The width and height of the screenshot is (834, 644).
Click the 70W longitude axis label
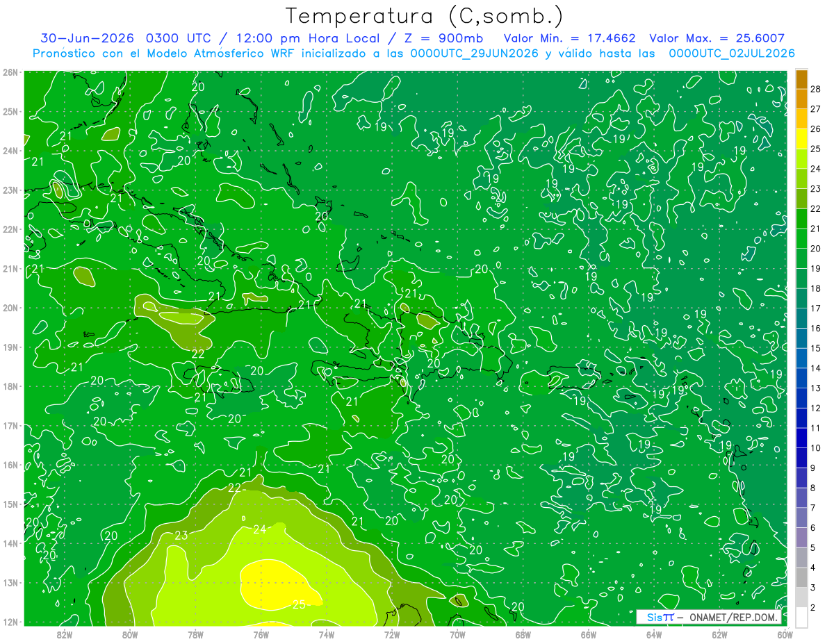pyautogui.click(x=457, y=634)
